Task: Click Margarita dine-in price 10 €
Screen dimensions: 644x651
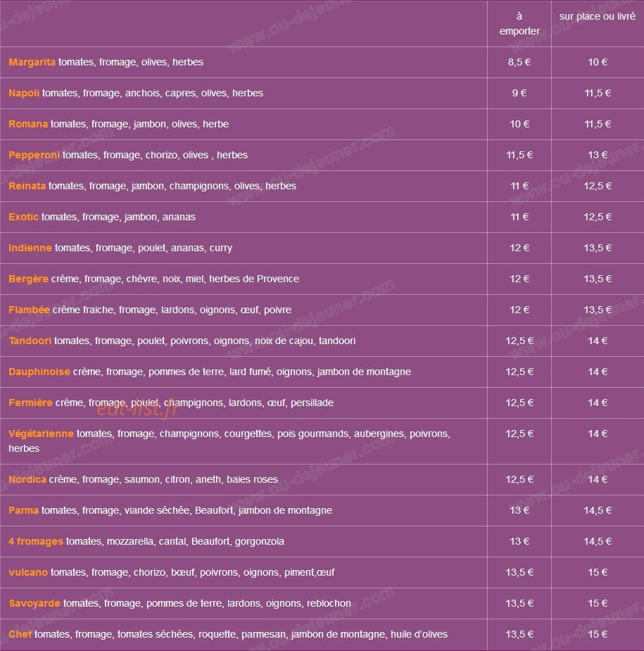Action: coord(598,62)
